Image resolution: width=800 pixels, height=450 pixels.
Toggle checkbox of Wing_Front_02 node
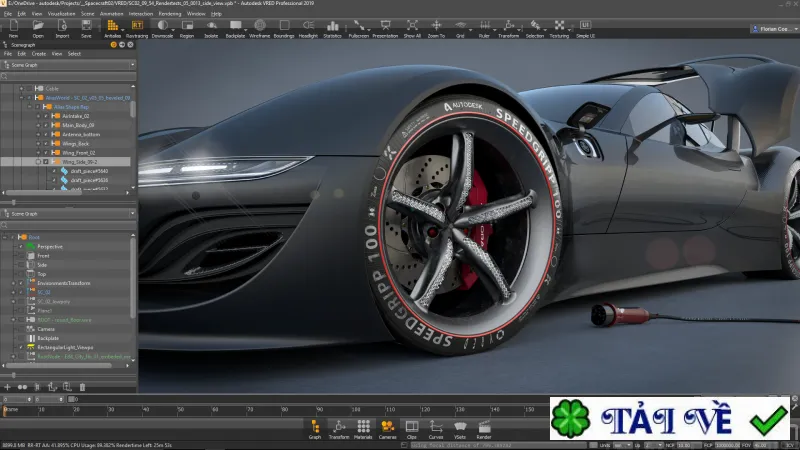46,153
